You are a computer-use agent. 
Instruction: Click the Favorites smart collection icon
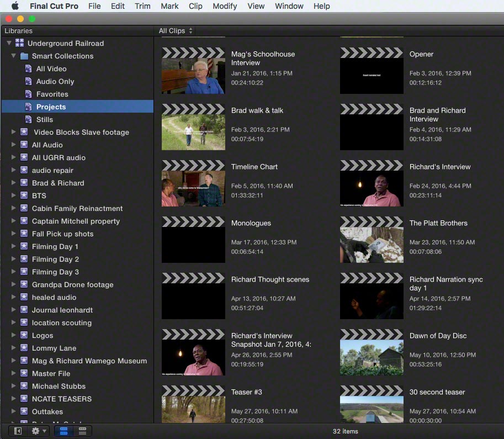(28, 94)
